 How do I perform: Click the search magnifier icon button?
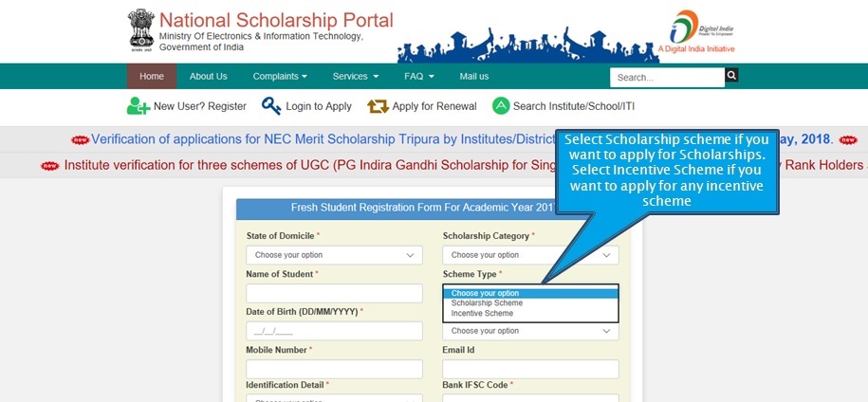(x=731, y=75)
